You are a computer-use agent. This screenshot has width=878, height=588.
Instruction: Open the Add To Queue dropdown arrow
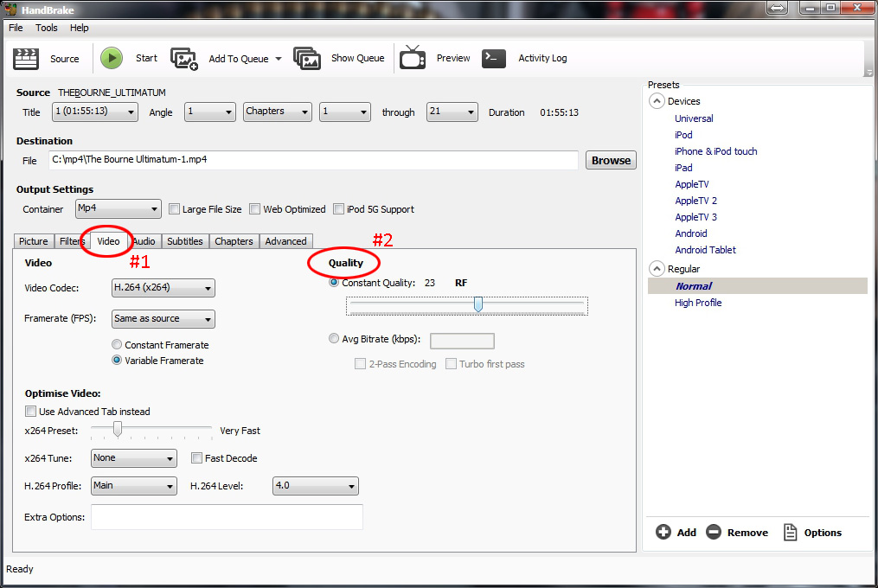[x=279, y=59]
